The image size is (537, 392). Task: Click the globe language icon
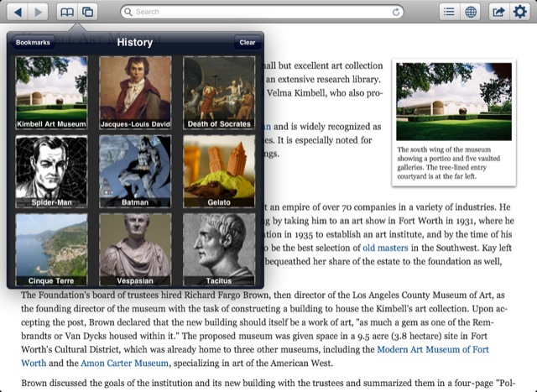click(x=472, y=12)
